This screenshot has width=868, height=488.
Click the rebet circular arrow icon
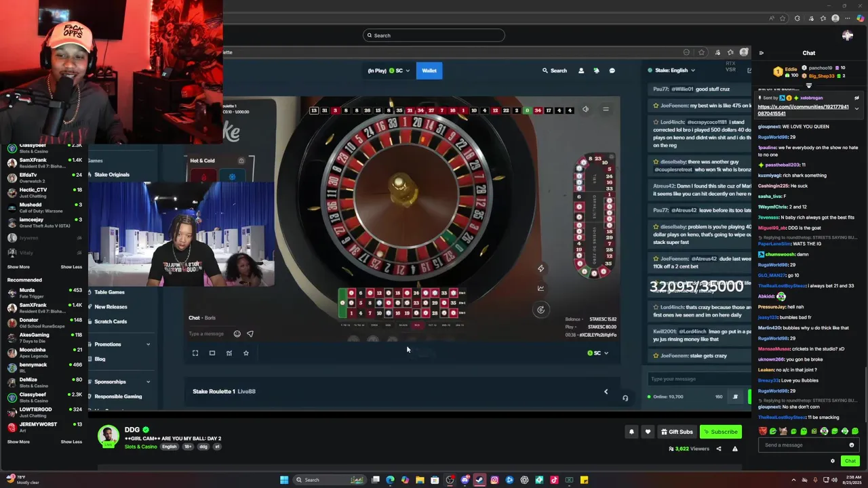[540, 310]
